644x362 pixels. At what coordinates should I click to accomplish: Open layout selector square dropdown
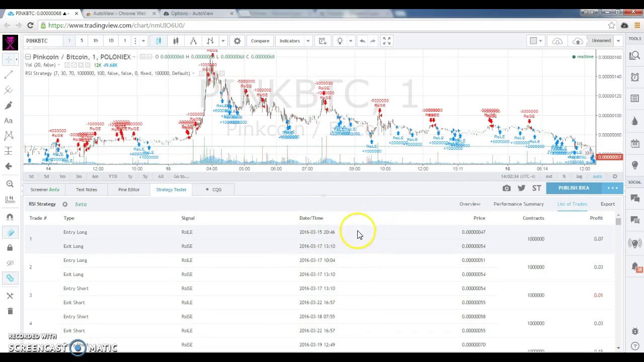[x=536, y=41]
